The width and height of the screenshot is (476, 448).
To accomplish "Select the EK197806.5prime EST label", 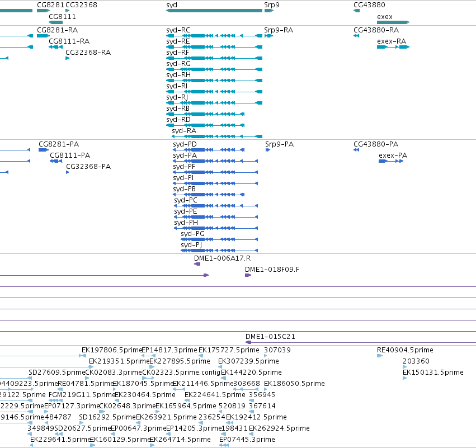I will click(112, 350).
